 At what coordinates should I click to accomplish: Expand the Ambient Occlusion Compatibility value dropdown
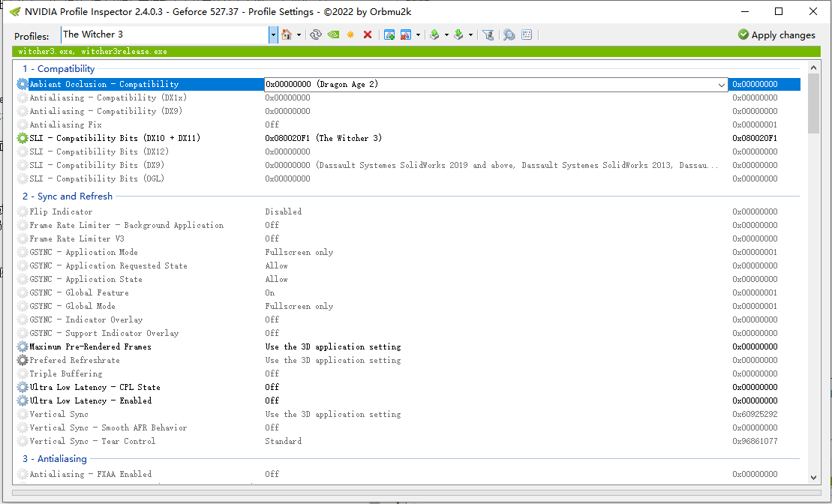click(722, 85)
